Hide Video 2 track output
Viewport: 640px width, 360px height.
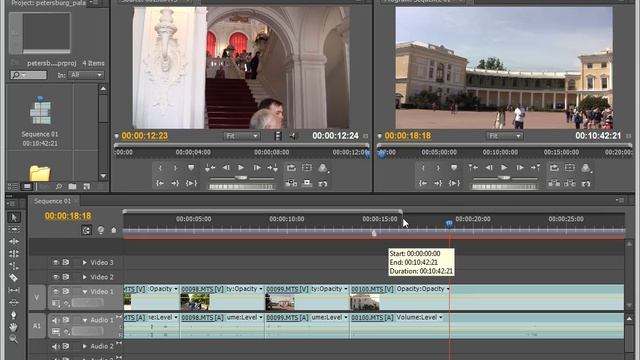tap(56, 277)
